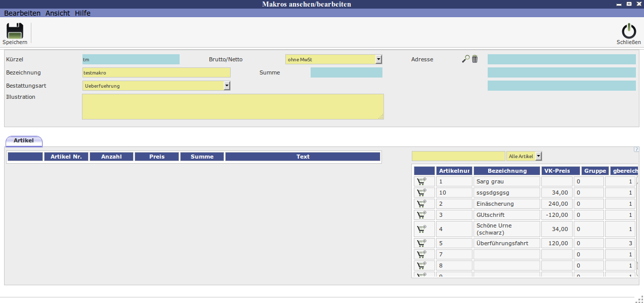This screenshot has height=303, width=644.
Task: Click the GUtschrift row cart icon
Action: point(421,215)
